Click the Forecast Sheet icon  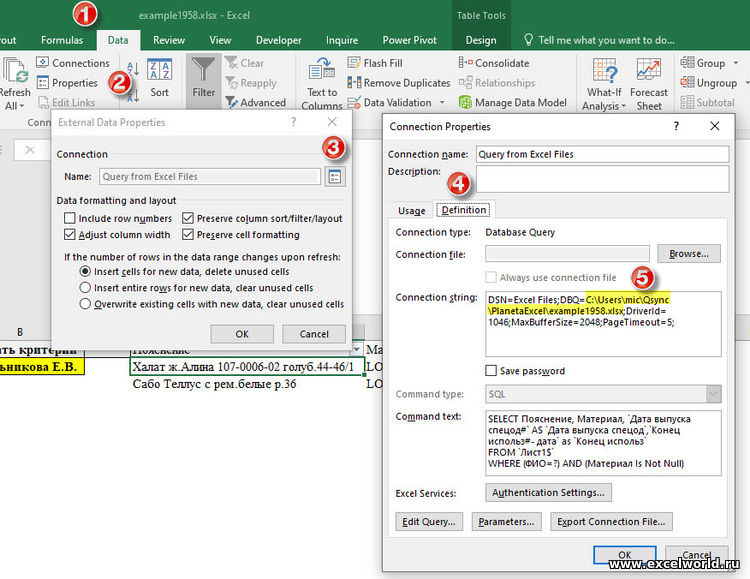(x=649, y=70)
